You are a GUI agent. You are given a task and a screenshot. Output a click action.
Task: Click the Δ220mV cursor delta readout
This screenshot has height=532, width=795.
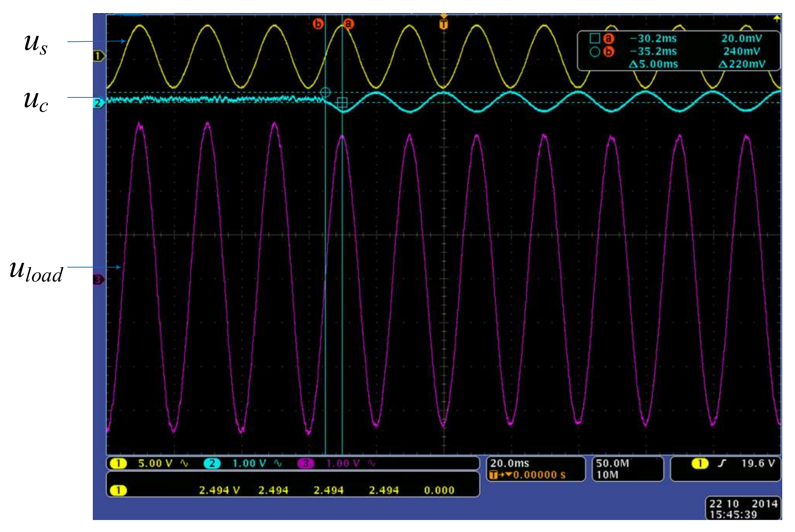(742, 64)
